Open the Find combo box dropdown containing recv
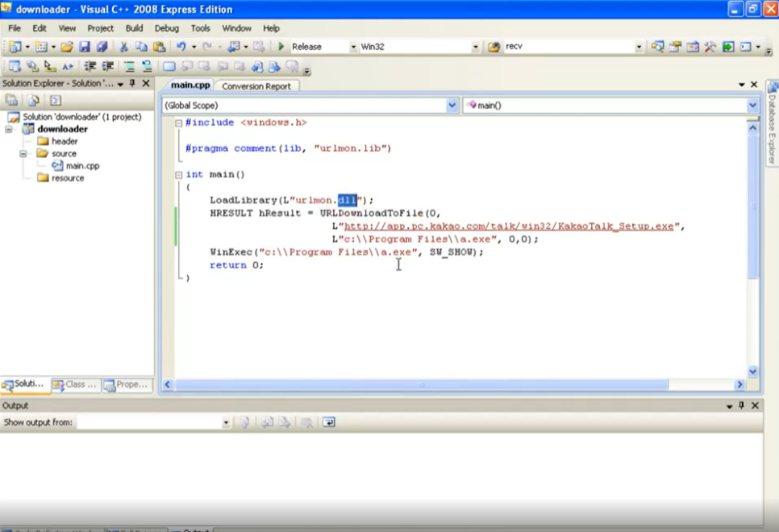This screenshot has width=779, height=532. tap(639, 47)
